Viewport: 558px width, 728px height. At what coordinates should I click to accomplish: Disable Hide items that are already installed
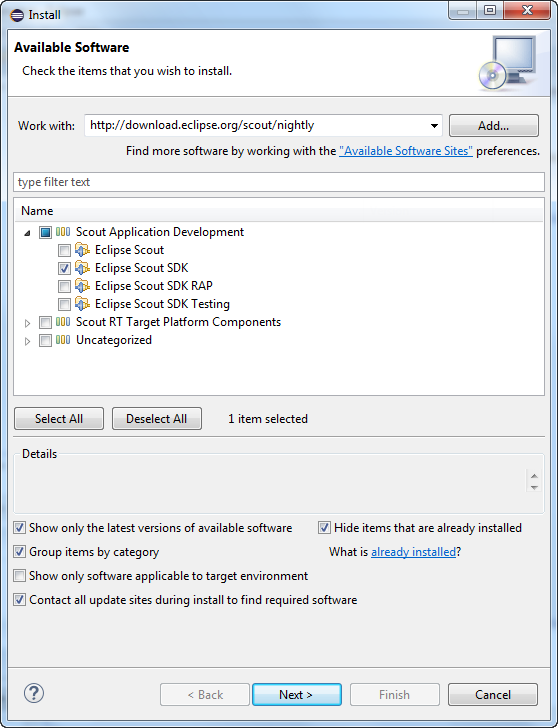(x=324, y=528)
